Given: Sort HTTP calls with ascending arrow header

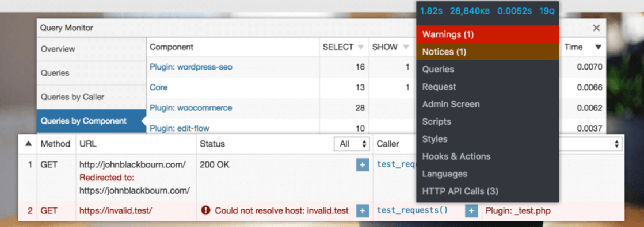Looking at the screenshot, I should (28, 144).
